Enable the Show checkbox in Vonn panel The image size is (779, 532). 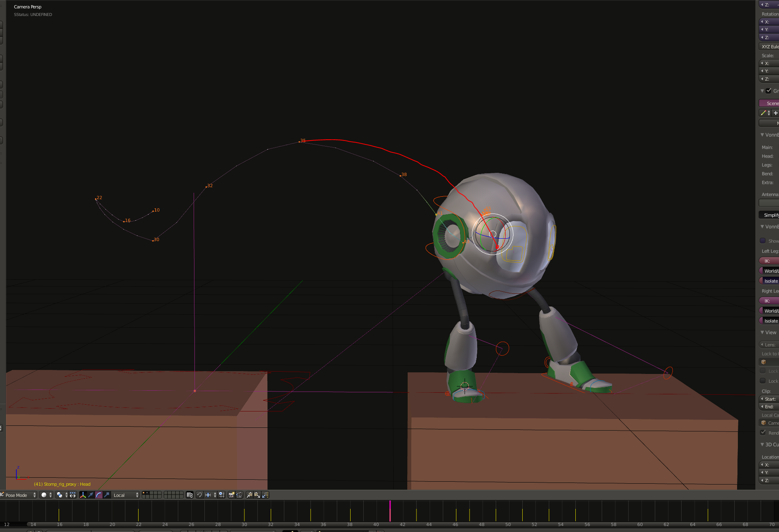(763, 241)
